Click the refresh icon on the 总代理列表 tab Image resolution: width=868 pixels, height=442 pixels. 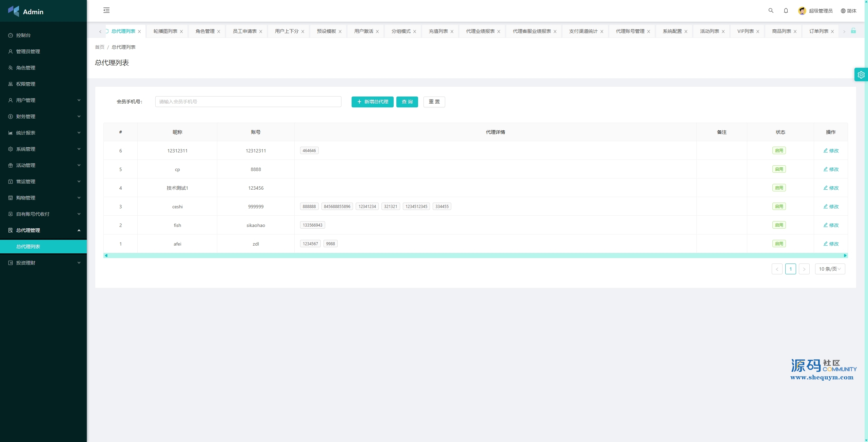[x=107, y=31]
